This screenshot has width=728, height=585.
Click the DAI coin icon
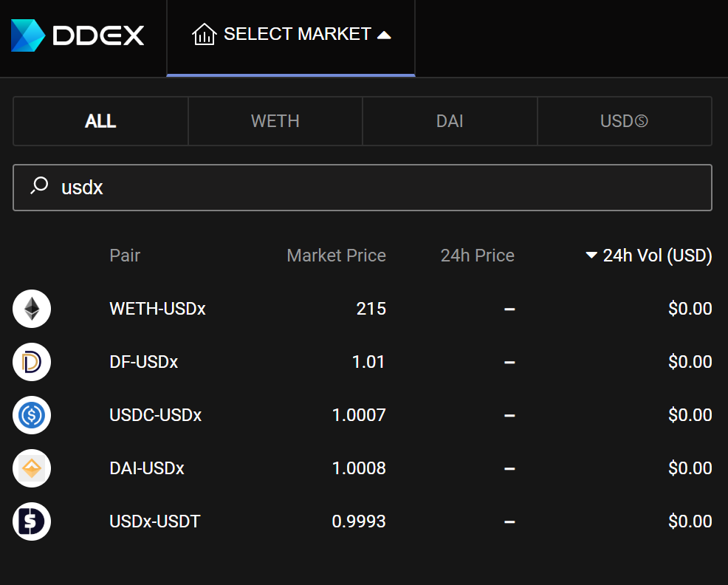32,468
